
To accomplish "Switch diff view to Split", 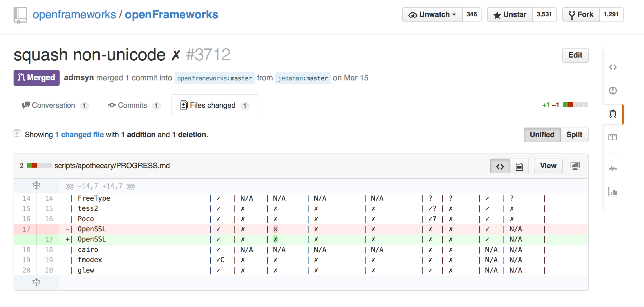I will (574, 135).
